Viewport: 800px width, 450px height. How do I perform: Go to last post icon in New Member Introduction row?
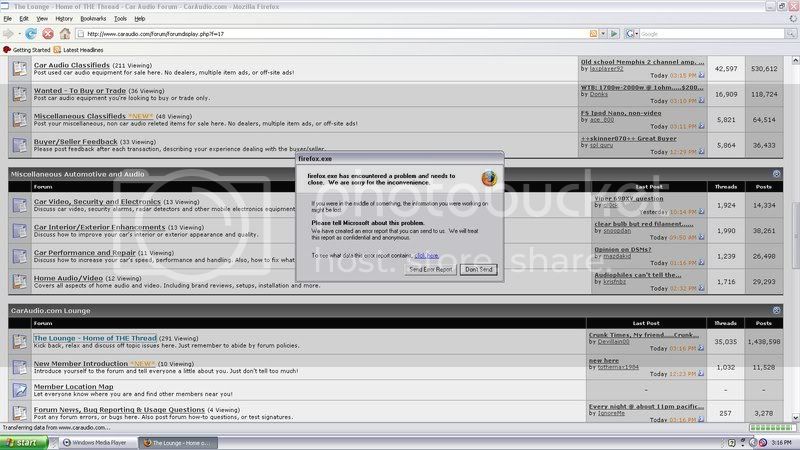[702, 374]
